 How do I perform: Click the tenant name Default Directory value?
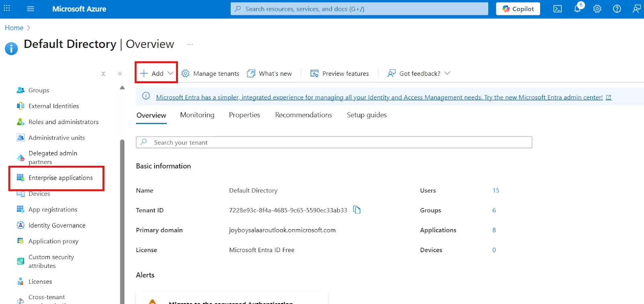click(253, 190)
